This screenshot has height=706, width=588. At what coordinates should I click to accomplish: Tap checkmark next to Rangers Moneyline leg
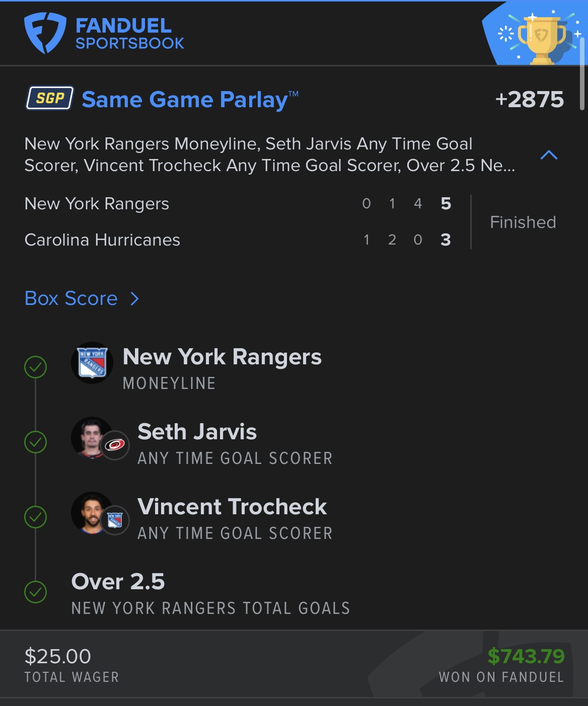pyautogui.click(x=36, y=367)
